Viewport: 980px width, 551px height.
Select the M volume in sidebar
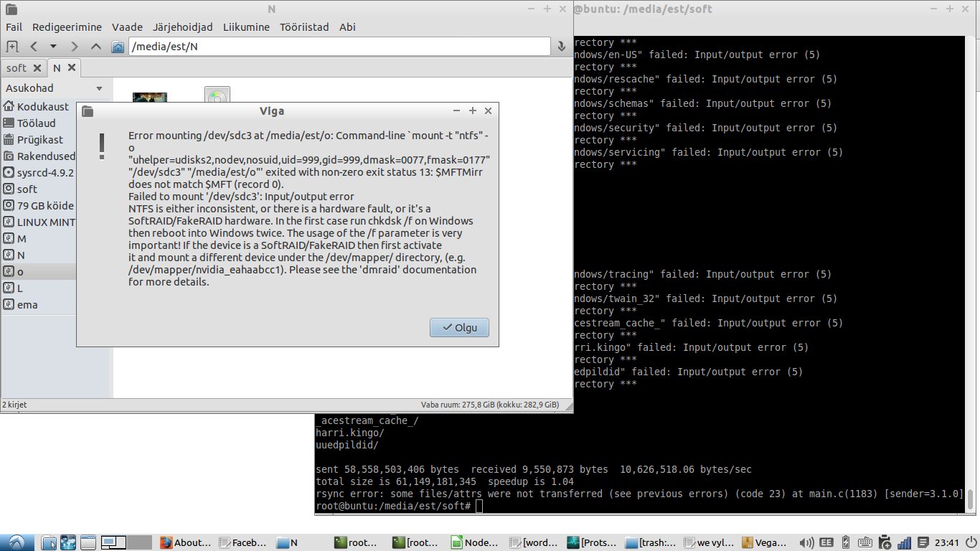15,239
